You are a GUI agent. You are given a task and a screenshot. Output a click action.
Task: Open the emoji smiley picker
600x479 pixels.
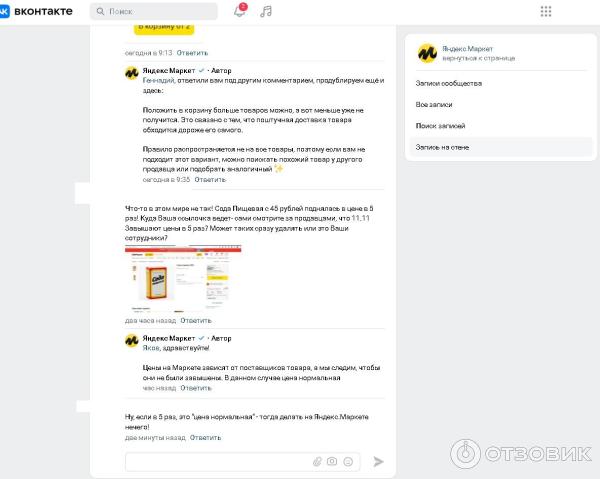348,461
